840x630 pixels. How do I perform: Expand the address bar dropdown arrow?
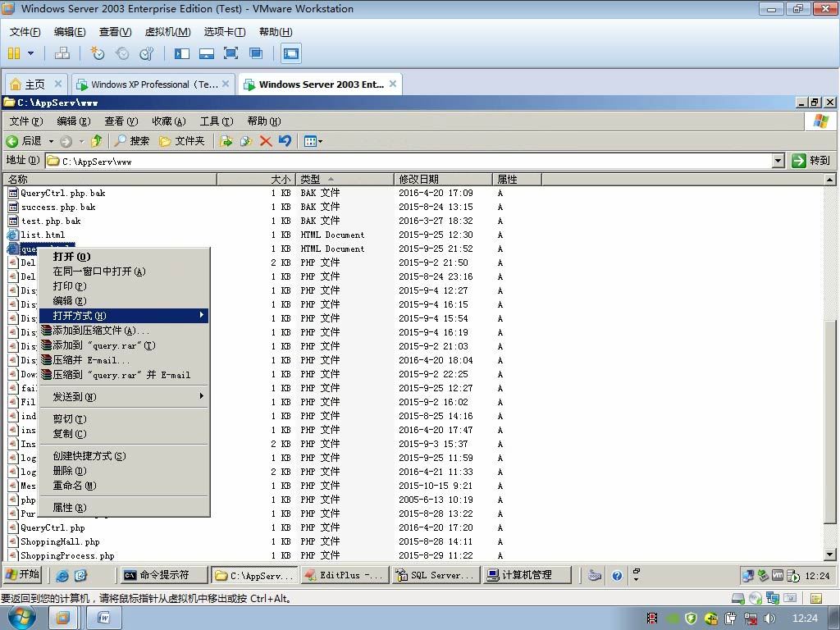click(x=778, y=161)
